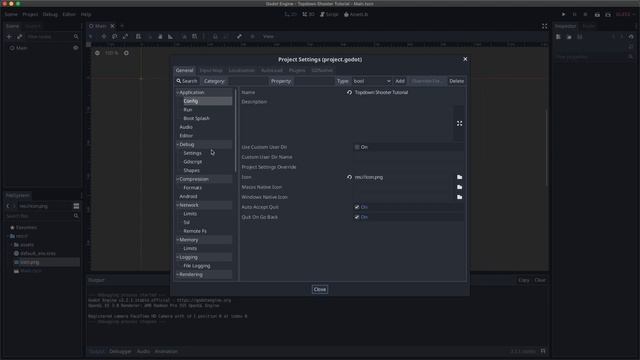The image size is (640, 360).
Task: Collapse the Application category
Action: coord(178,93)
